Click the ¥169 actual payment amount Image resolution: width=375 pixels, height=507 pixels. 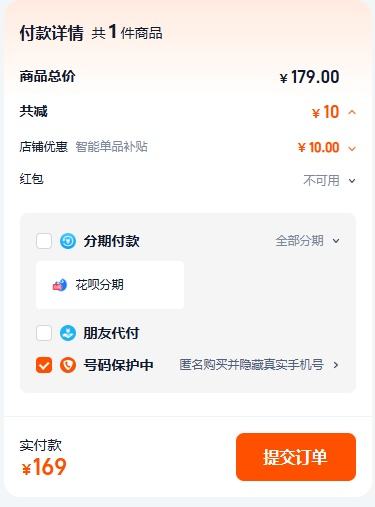click(44, 467)
